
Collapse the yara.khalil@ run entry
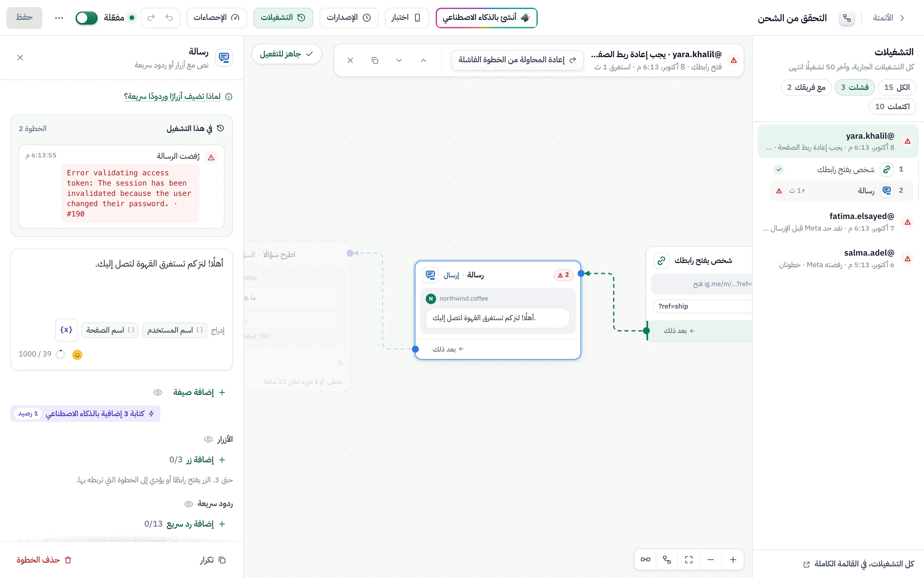pyautogui.click(x=838, y=141)
